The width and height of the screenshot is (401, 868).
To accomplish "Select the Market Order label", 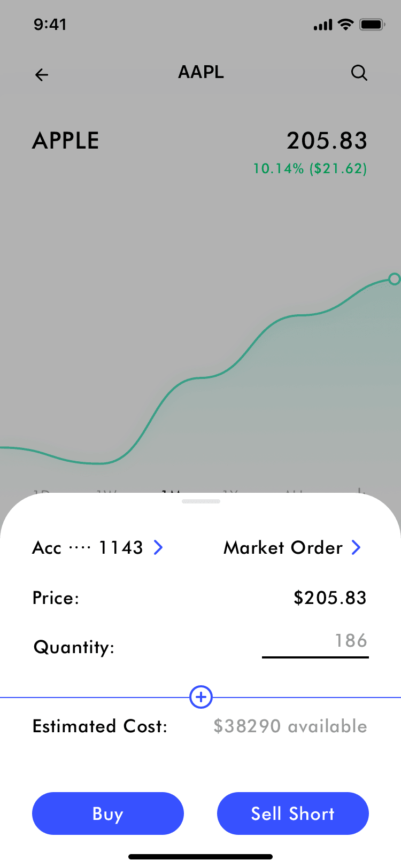I will (x=283, y=548).
